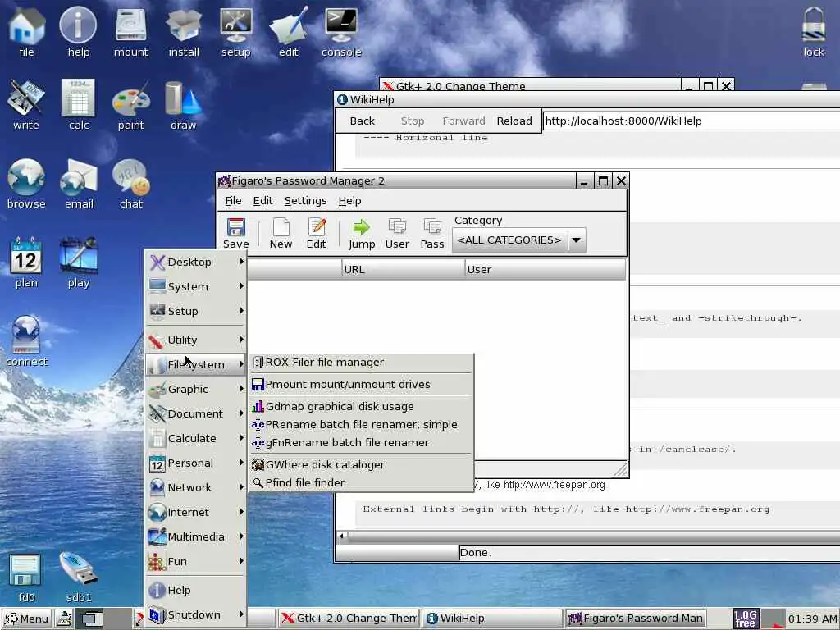Open the Settings menu
The height and width of the screenshot is (630, 840).
(x=305, y=200)
